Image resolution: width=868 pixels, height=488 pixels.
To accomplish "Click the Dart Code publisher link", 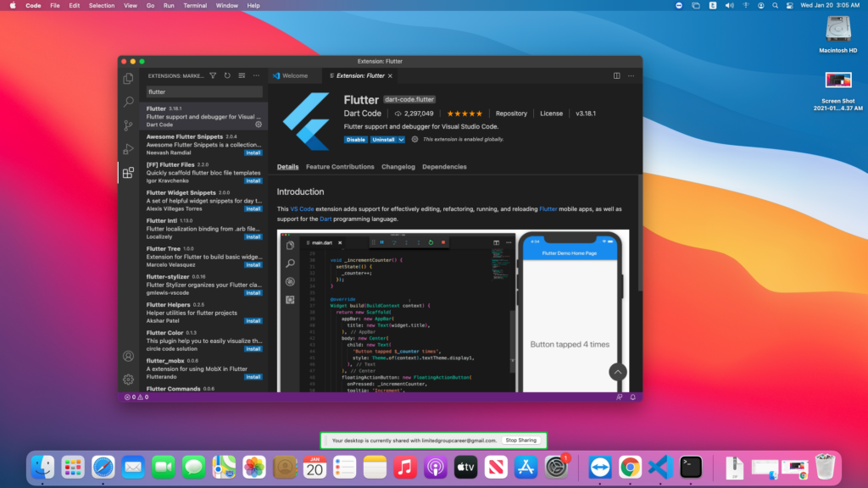I will 363,114.
